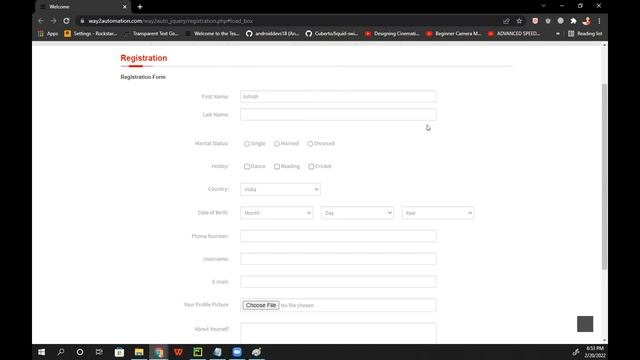The width and height of the screenshot is (640, 360).
Task: Open the Year dropdown
Action: (x=438, y=213)
